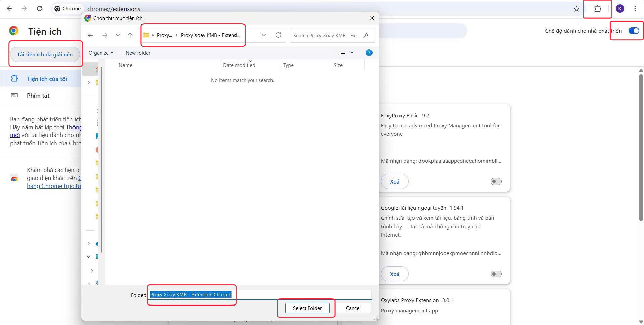Refresh the folder listing in the dialog
This screenshot has height=325, width=644.
[278, 35]
